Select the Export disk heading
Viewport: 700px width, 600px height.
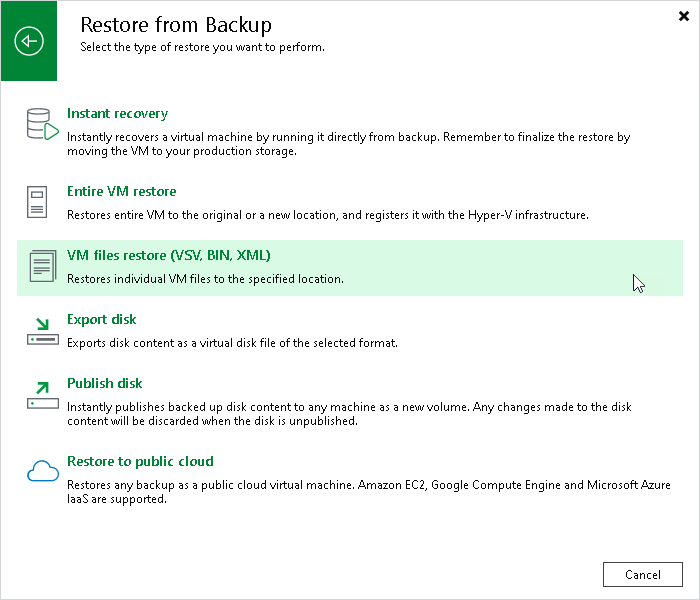[102, 320]
